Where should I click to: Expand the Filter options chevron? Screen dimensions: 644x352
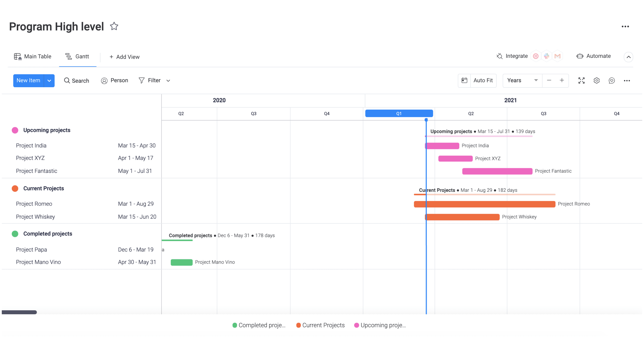[168, 80]
